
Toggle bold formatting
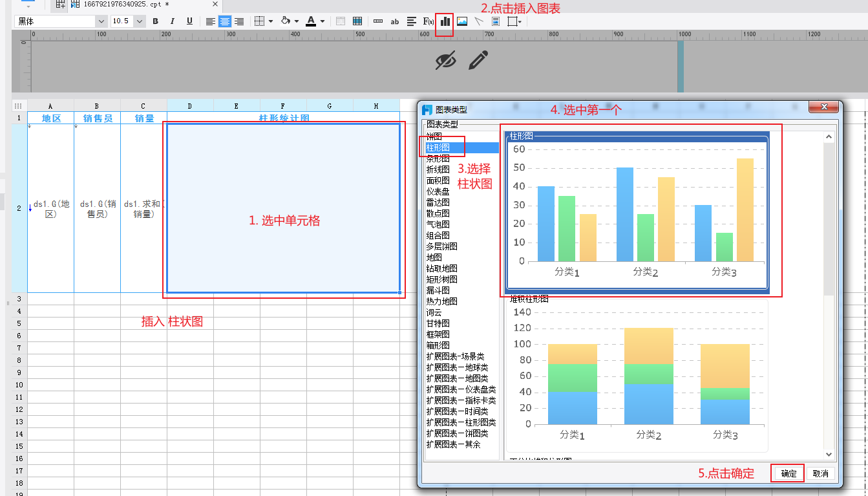(156, 21)
